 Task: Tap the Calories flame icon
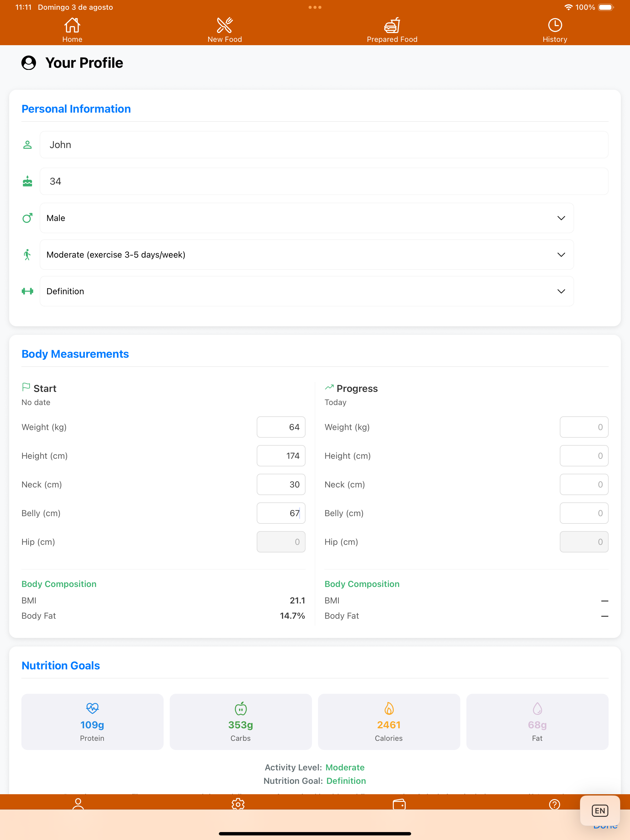pos(389,708)
